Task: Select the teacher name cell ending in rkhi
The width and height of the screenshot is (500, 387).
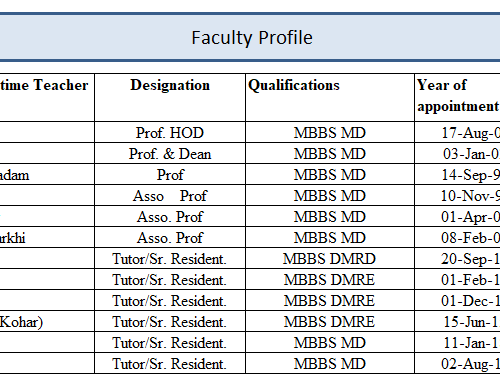Action: [x=47, y=237]
